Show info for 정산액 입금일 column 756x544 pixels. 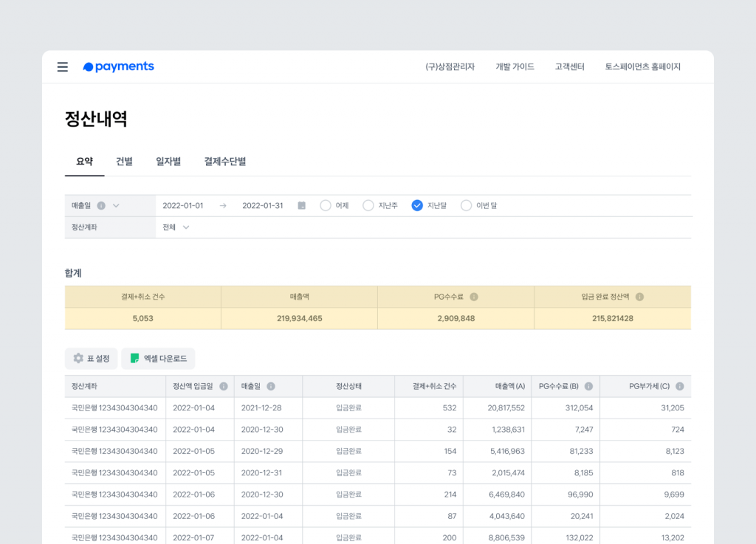(224, 387)
